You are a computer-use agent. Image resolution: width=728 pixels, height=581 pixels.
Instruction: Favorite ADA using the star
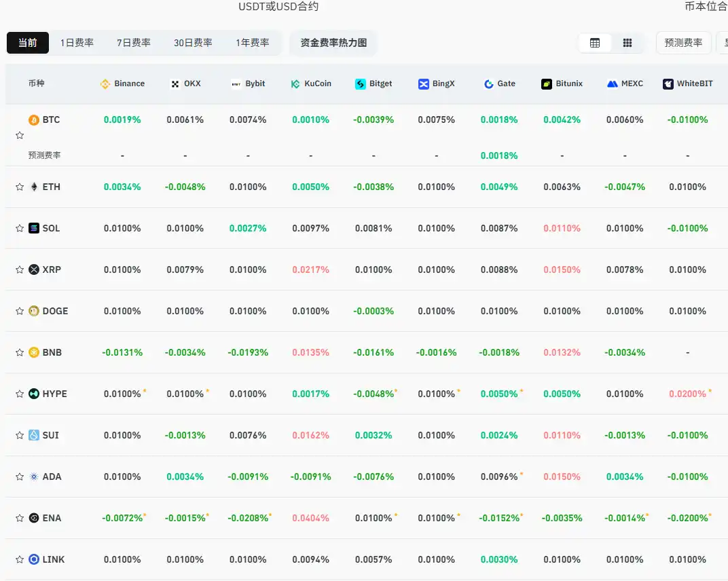pyautogui.click(x=20, y=476)
